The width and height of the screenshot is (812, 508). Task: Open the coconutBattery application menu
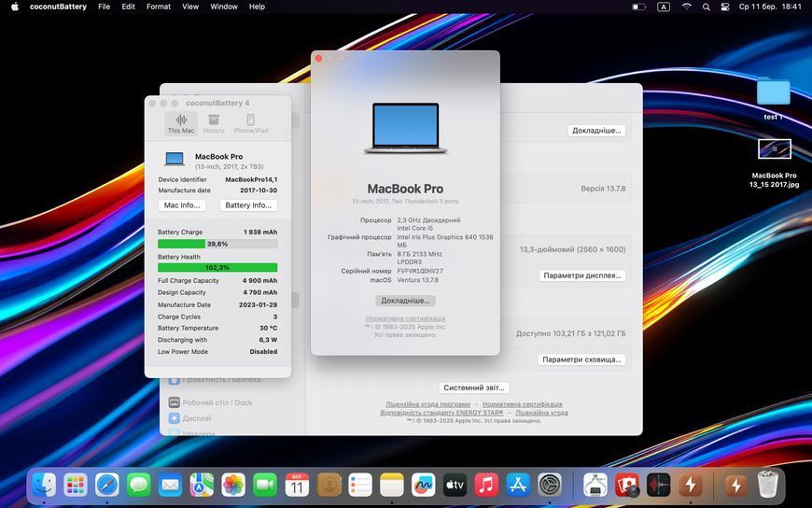tap(58, 7)
